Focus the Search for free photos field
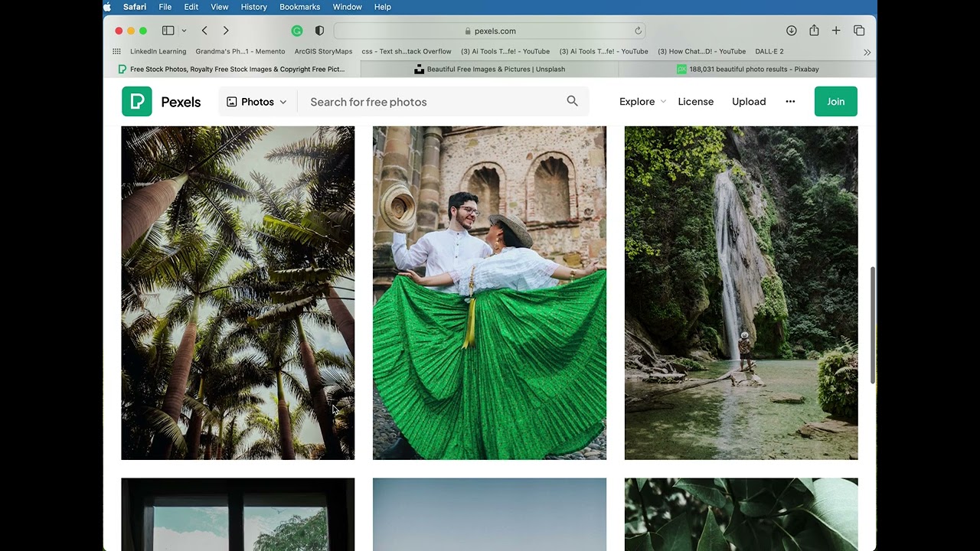Screen dimensions: 980x551 click(x=433, y=102)
